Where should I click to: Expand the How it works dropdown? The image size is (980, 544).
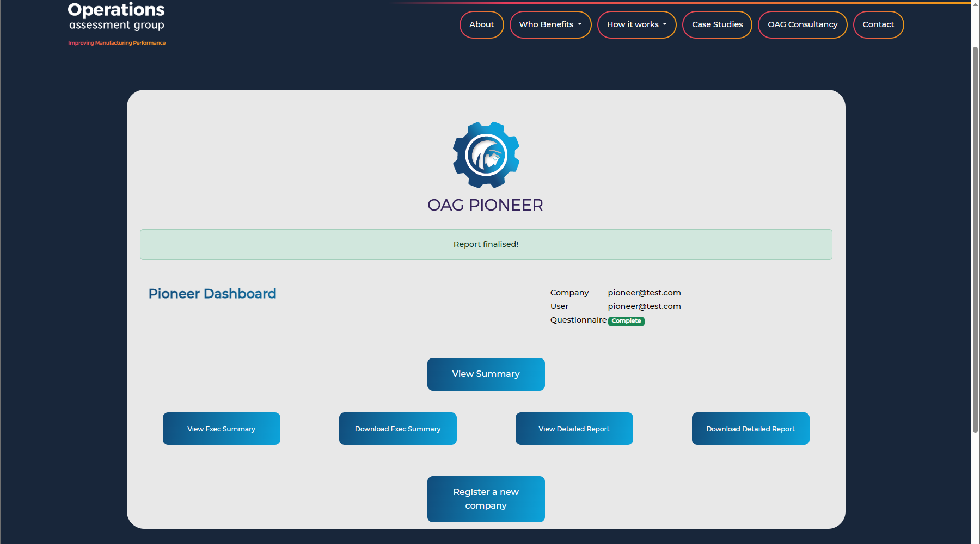pyautogui.click(x=636, y=24)
